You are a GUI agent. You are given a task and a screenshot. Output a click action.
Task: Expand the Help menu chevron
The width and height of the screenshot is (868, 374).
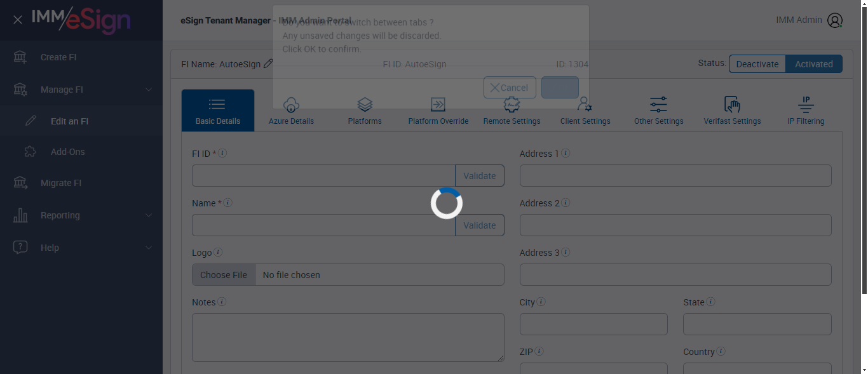tap(149, 248)
